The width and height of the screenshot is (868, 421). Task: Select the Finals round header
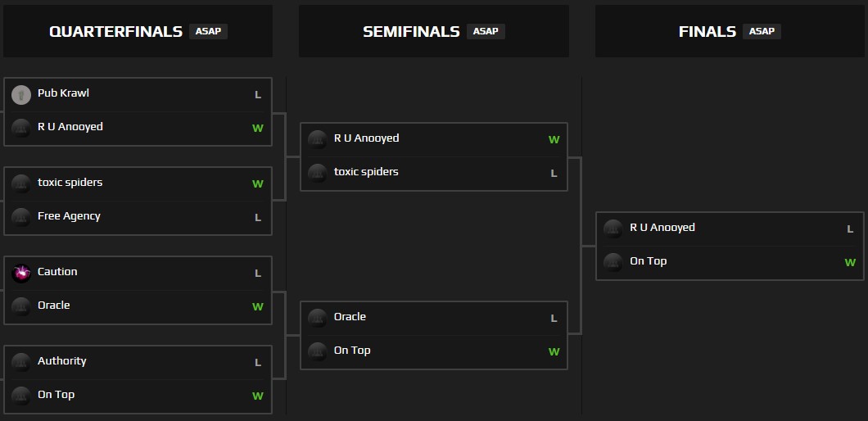(707, 32)
